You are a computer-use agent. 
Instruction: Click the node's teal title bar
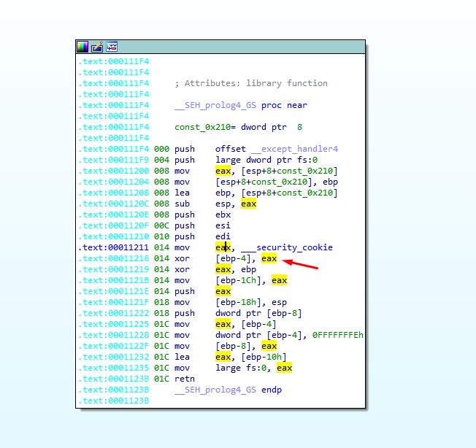(x=241, y=47)
